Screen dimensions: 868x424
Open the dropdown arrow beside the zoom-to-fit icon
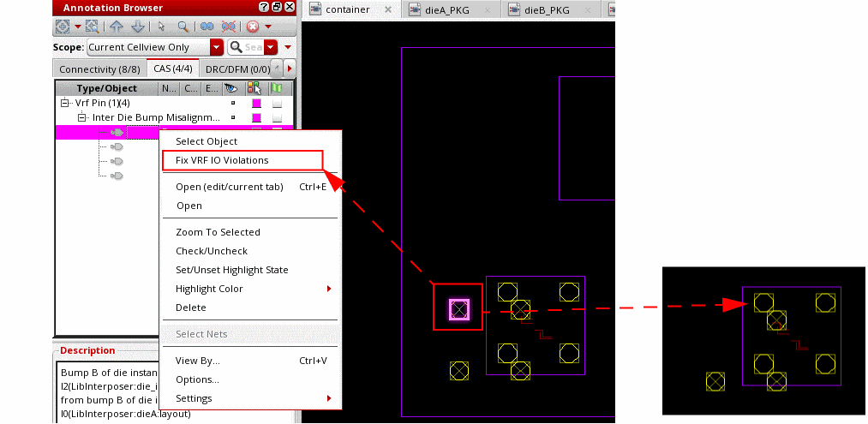77,27
